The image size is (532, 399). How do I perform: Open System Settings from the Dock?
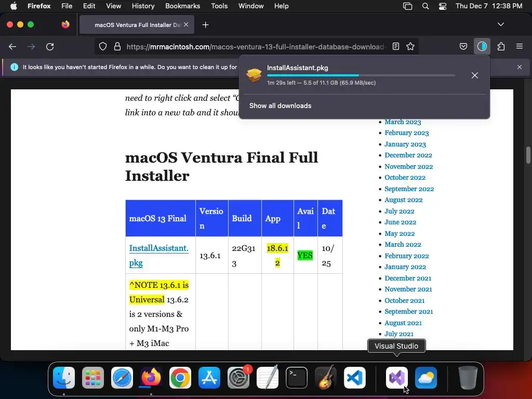tap(238, 378)
